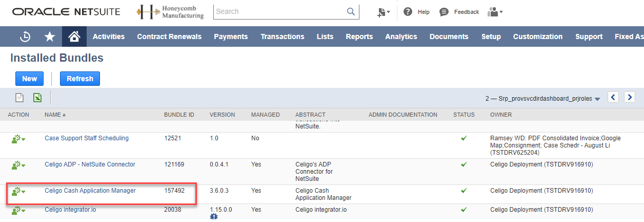644x222 pixels.
Task: Select bundle ID 121169 cell
Action: pyautogui.click(x=174, y=164)
